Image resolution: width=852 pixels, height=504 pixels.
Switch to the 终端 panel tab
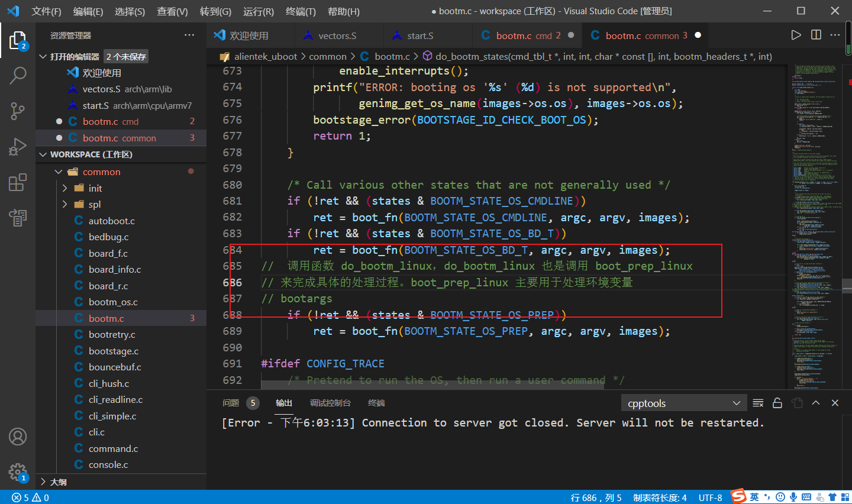[x=376, y=403]
